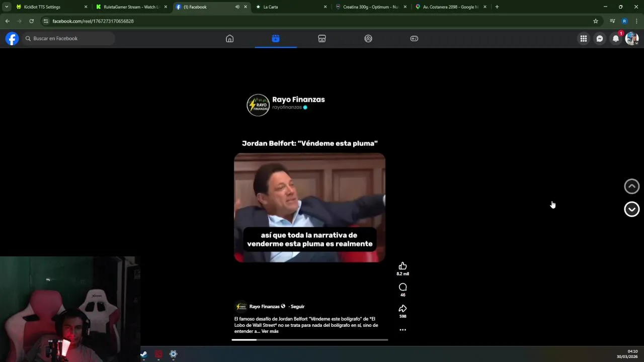Mute the Facebook tab audio icon
This screenshot has height=362, width=644.
point(237,7)
